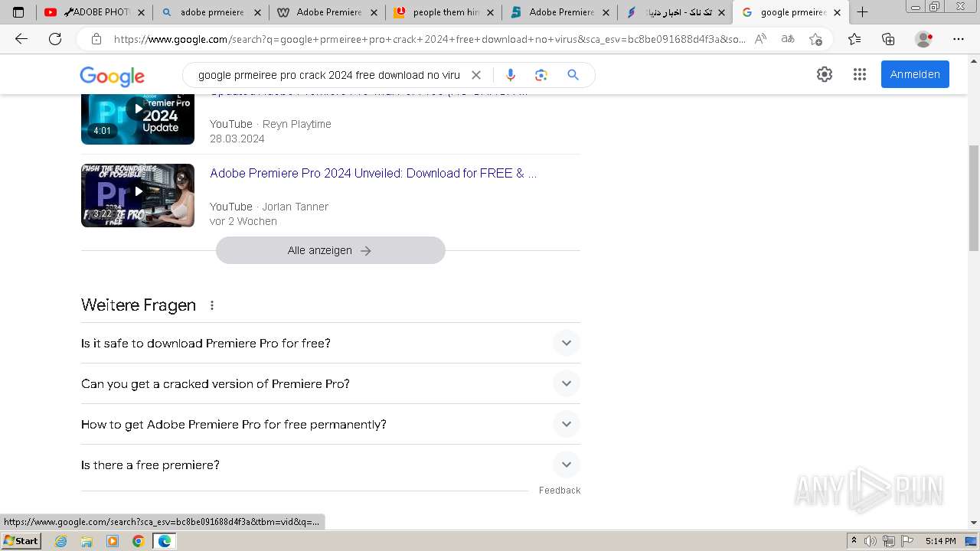Switch to the fifth Adobe Premiere tab
This screenshot has width=980, height=551.
560,12
